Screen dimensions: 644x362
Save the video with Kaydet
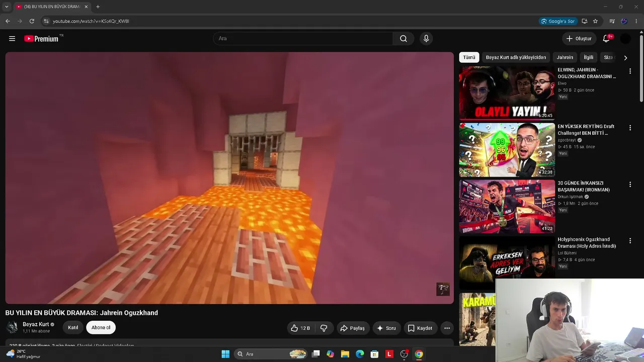(420, 328)
